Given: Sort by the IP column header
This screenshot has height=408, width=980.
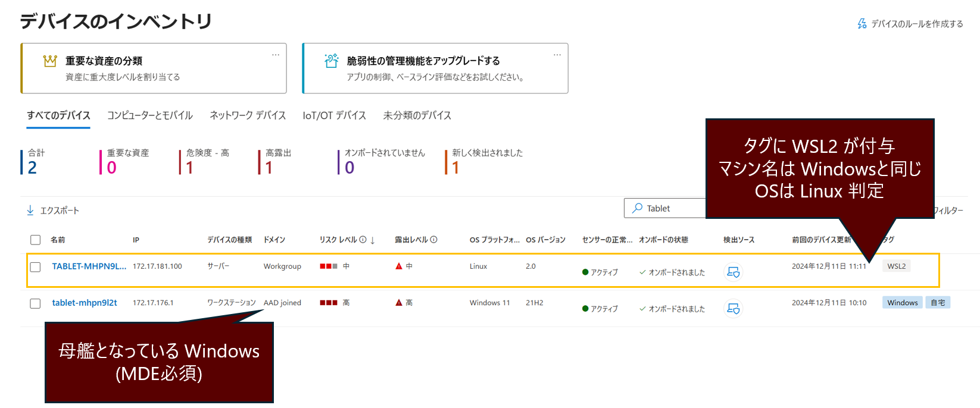Looking at the screenshot, I should [136, 240].
